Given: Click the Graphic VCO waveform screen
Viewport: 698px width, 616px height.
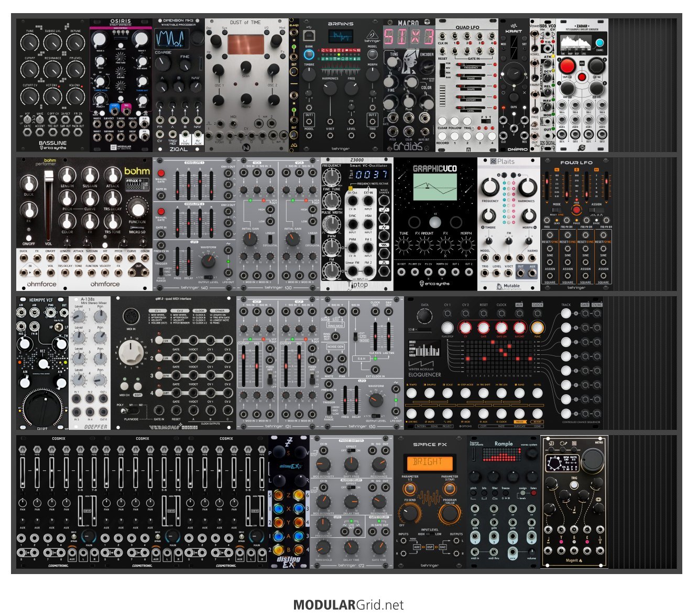Looking at the screenshot, I should coord(435,187).
